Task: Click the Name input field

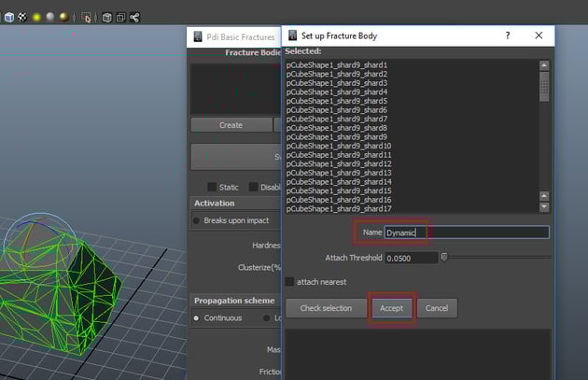Action: pos(467,232)
